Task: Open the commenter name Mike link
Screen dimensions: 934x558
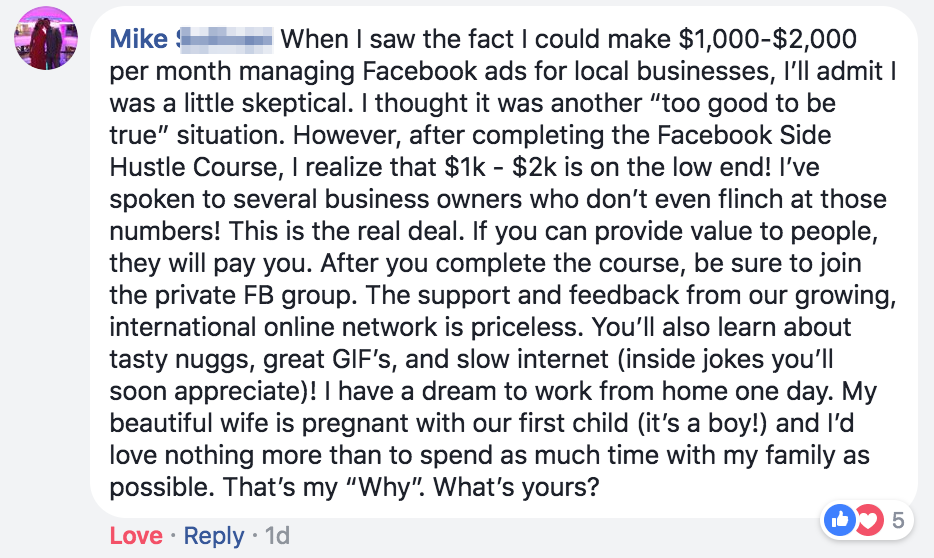Action: click(139, 39)
